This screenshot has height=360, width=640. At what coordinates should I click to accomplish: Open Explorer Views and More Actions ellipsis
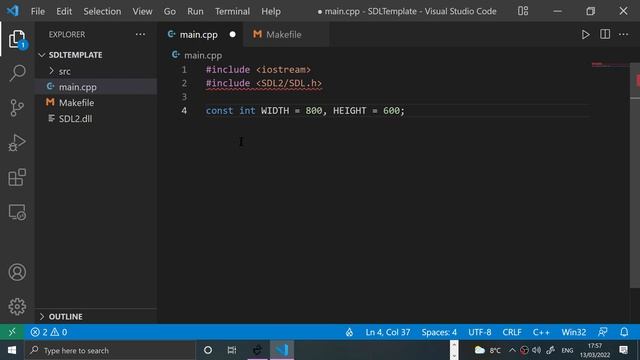click(x=140, y=34)
